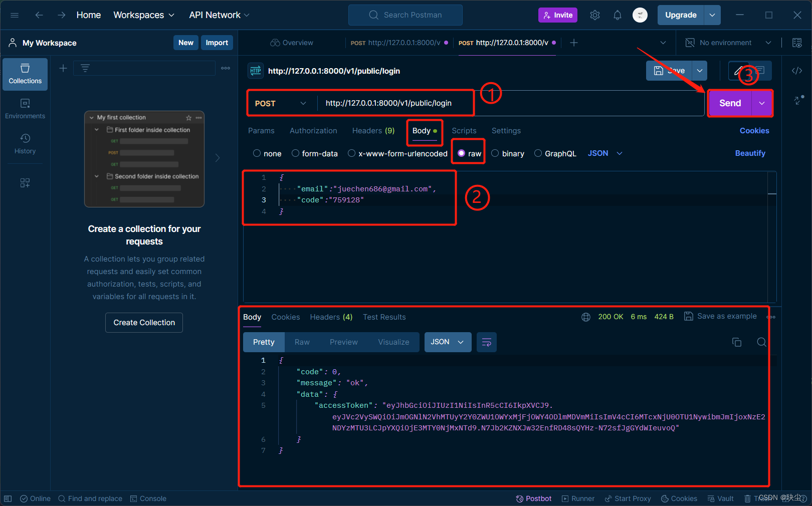Open the code snippet panel icon
Viewport: 812px width, 506px height.
point(797,71)
